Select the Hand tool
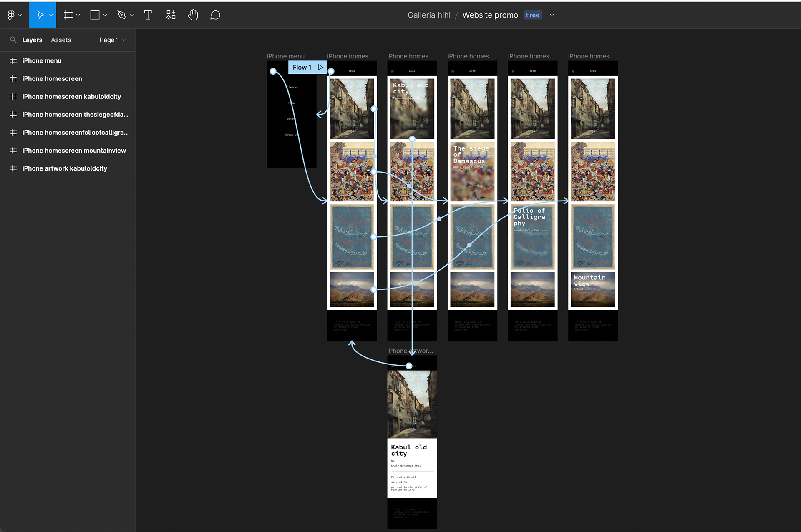Screen dimensions: 801x532 (193, 15)
